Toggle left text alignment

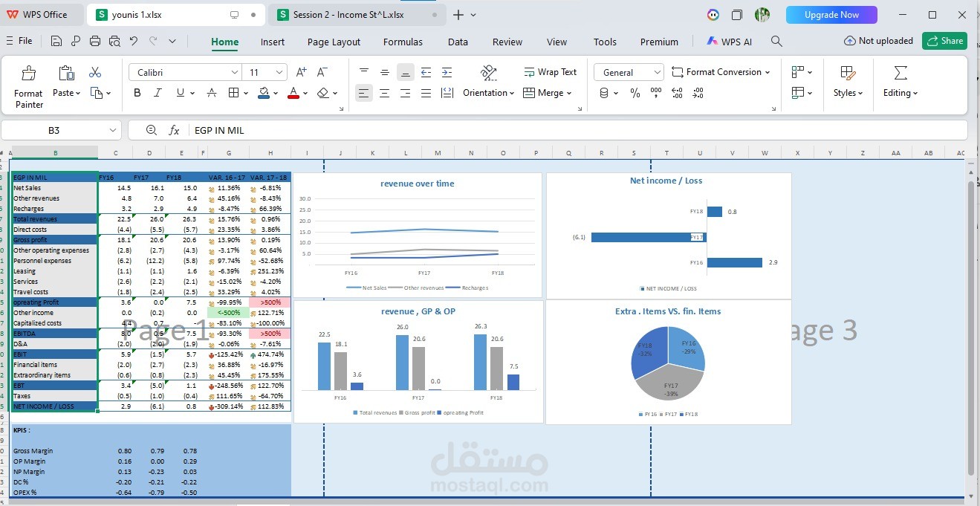point(364,93)
